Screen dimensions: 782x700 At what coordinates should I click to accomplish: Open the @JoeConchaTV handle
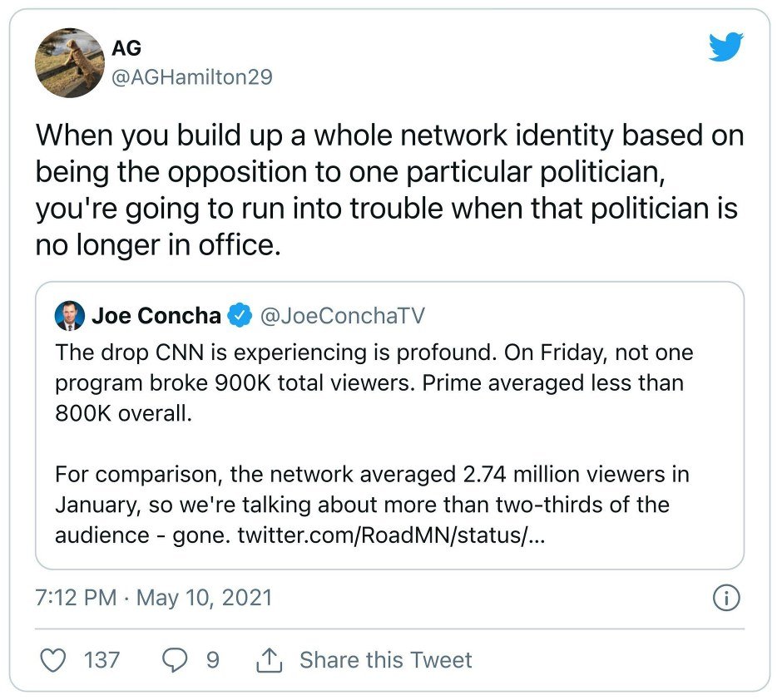tap(343, 316)
